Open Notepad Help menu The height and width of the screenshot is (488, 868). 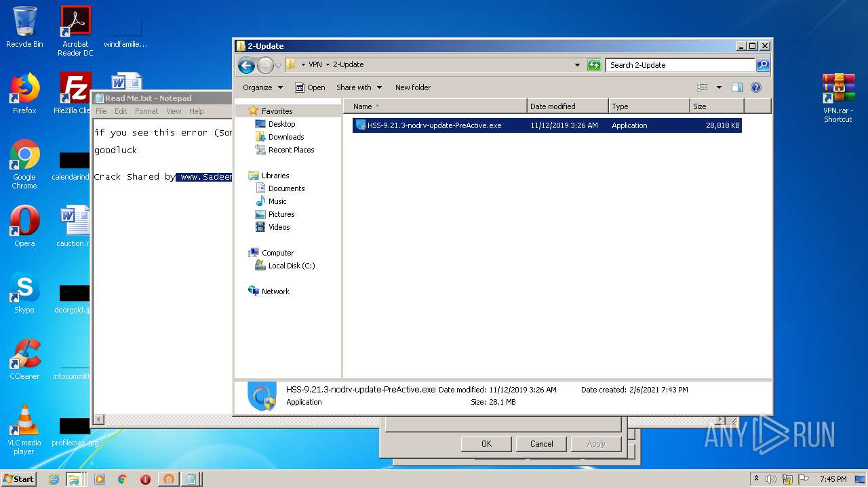196,111
